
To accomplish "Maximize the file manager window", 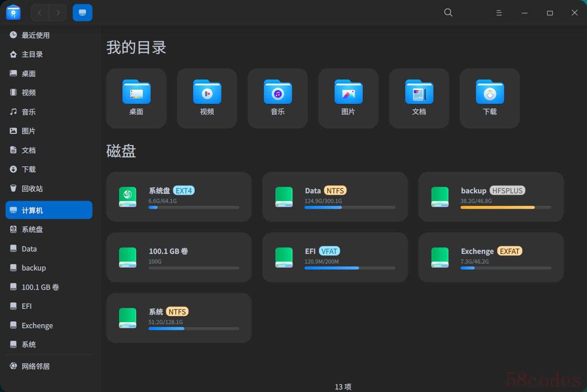I will 550,13.
